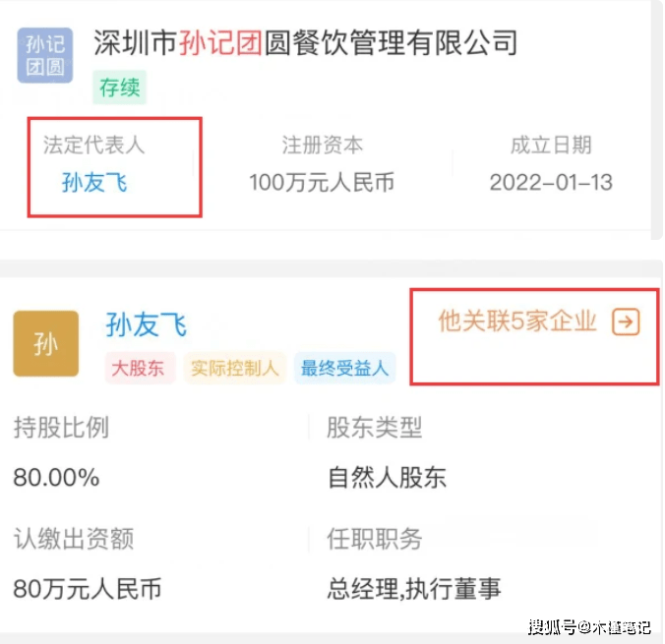Viewport: 665px width, 644px height.
Task: Open company title 深圳市孙记团圆餐饮管理有限公司
Action: point(305,42)
